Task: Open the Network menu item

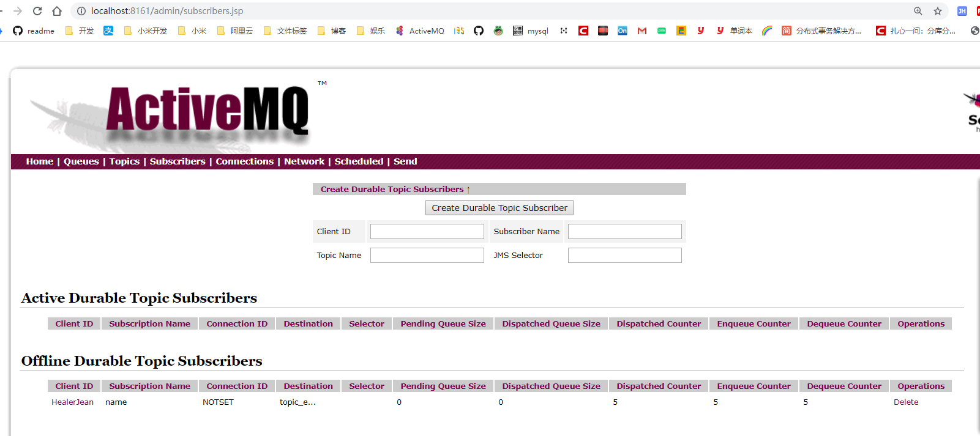Action: [x=304, y=161]
